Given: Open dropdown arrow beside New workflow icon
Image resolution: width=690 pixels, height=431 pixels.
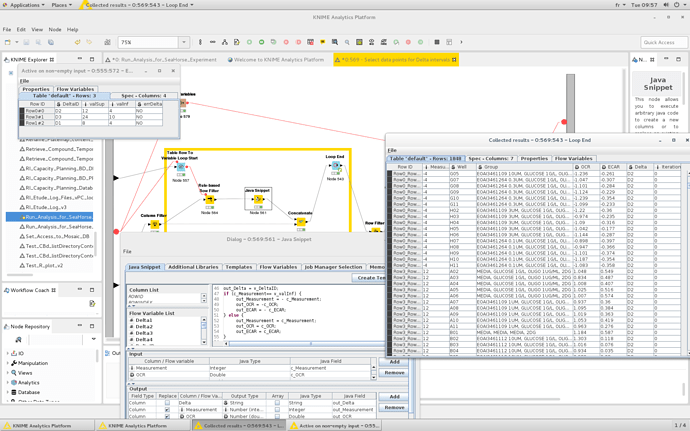Looking at the screenshot, I should pyautogui.click(x=17, y=42).
